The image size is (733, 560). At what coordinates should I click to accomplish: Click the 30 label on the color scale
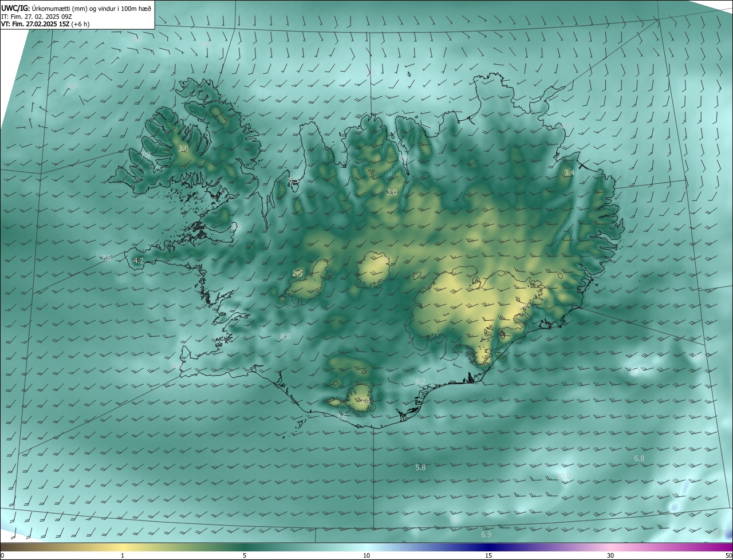[610, 555]
